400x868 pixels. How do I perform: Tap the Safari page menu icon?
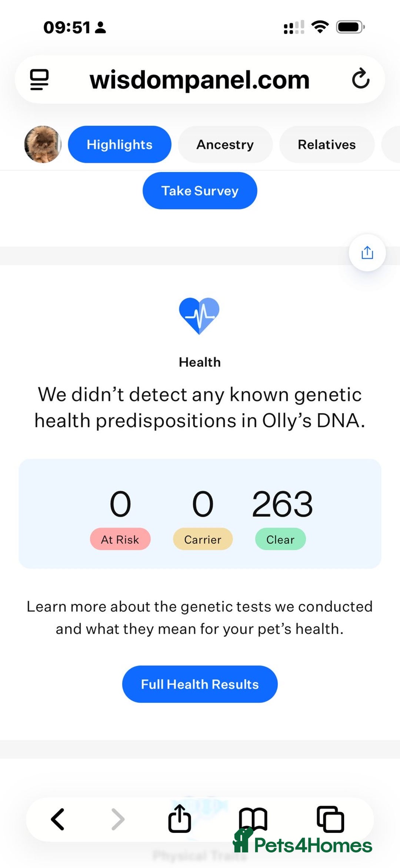click(x=39, y=79)
